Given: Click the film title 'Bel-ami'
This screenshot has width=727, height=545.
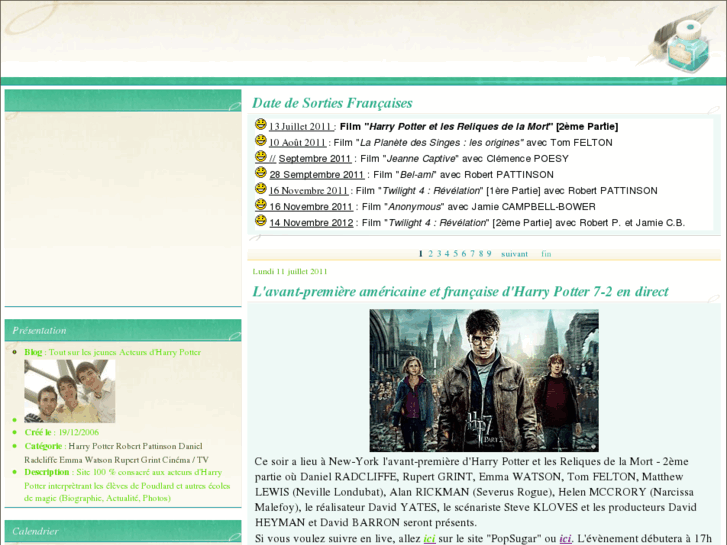Looking at the screenshot, I should tap(416, 175).
